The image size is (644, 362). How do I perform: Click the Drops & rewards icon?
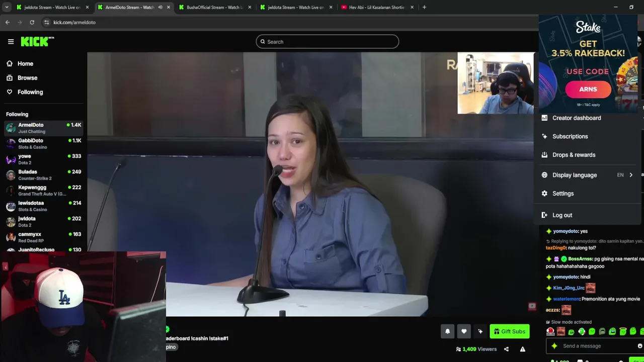544,155
